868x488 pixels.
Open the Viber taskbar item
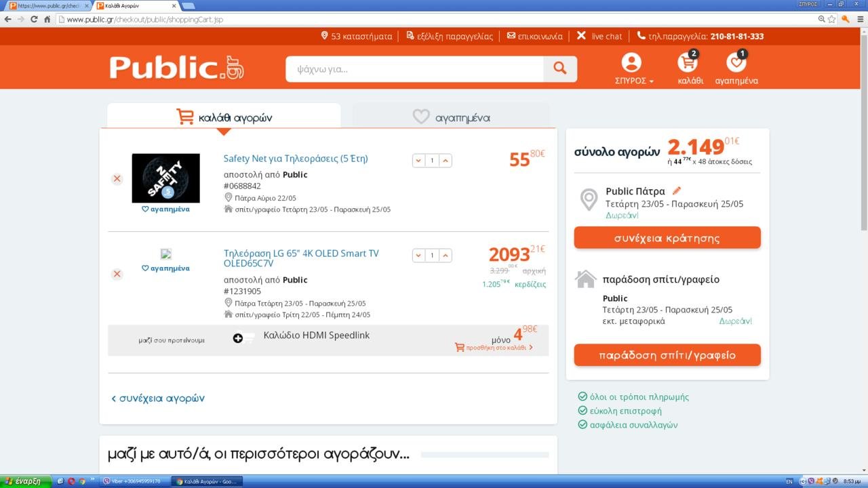[133, 481]
